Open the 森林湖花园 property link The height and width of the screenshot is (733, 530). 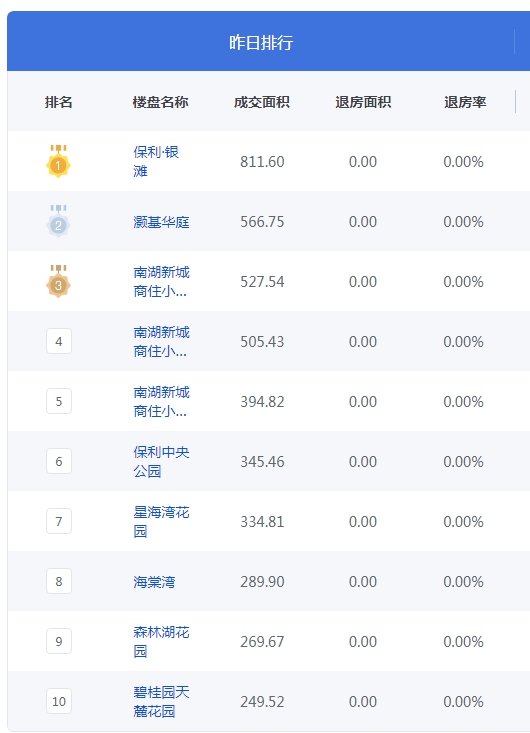pyautogui.click(x=161, y=641)
